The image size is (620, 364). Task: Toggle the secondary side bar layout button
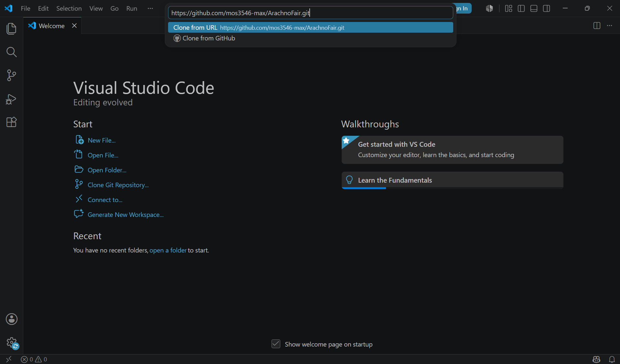(547, 8)
